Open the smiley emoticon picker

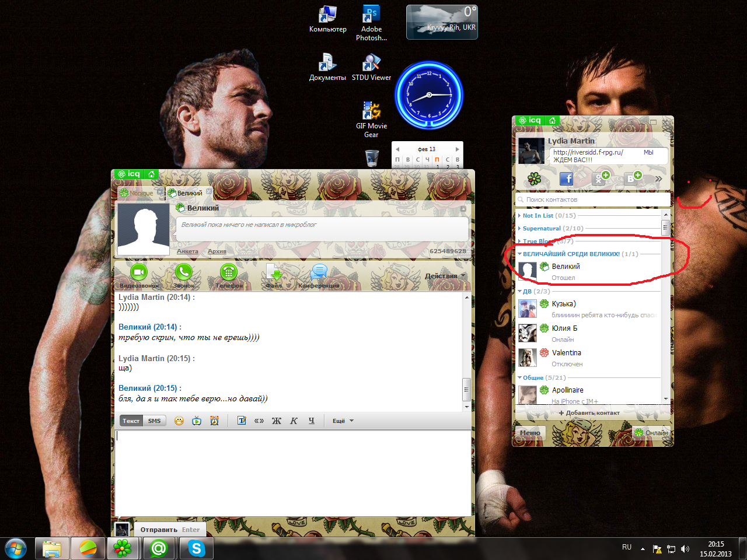pos(179,421)
